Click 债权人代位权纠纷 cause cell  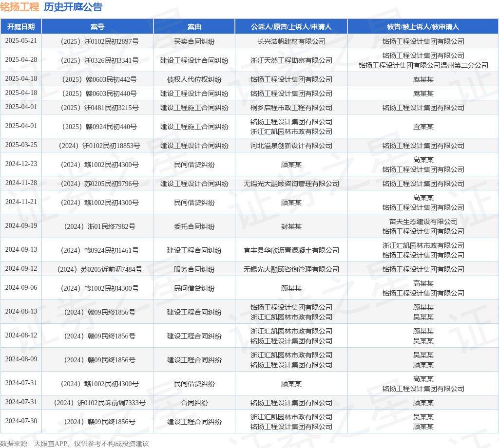(194, 79)
